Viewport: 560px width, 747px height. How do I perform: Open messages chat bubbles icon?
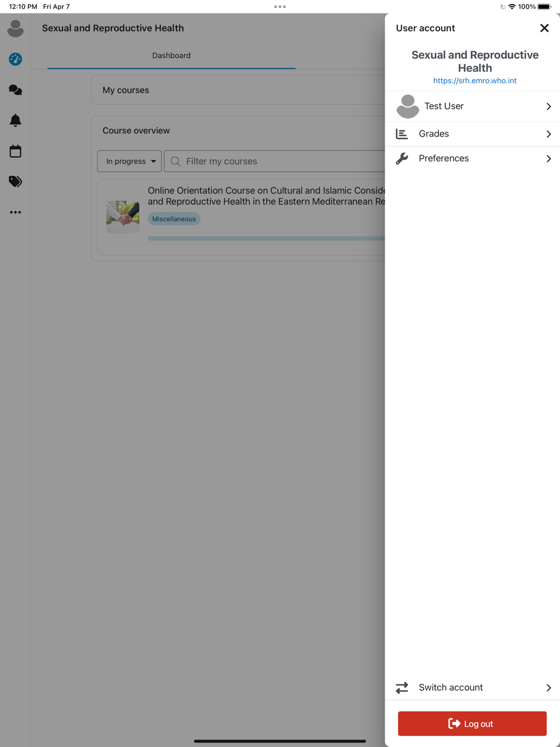15,90
